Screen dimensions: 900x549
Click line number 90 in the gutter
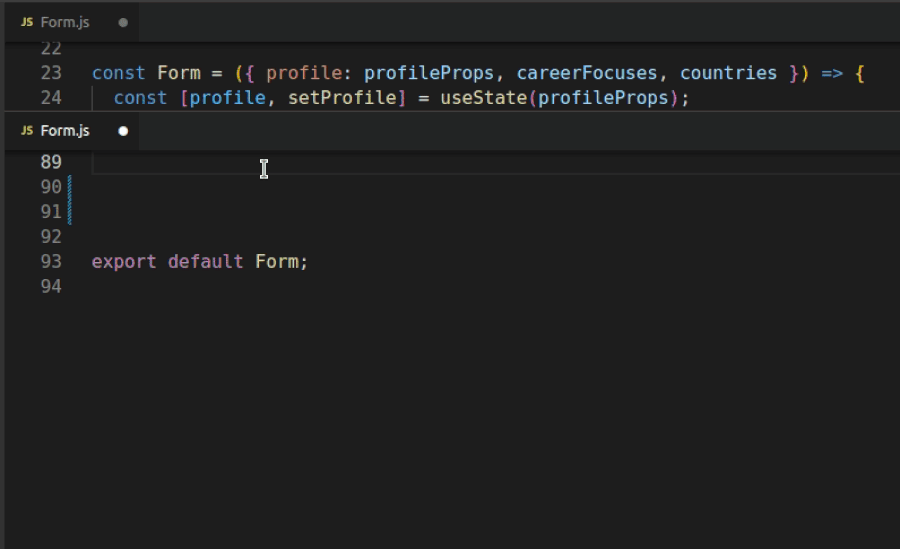tap(51, 187)
